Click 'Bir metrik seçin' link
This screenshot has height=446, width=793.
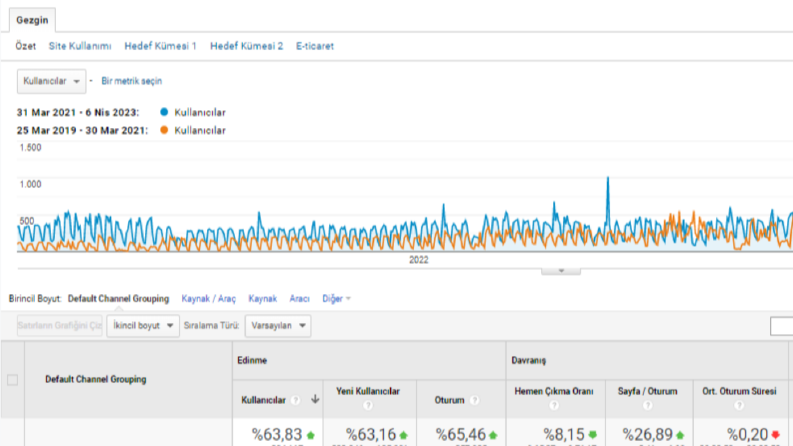(131, 81)
